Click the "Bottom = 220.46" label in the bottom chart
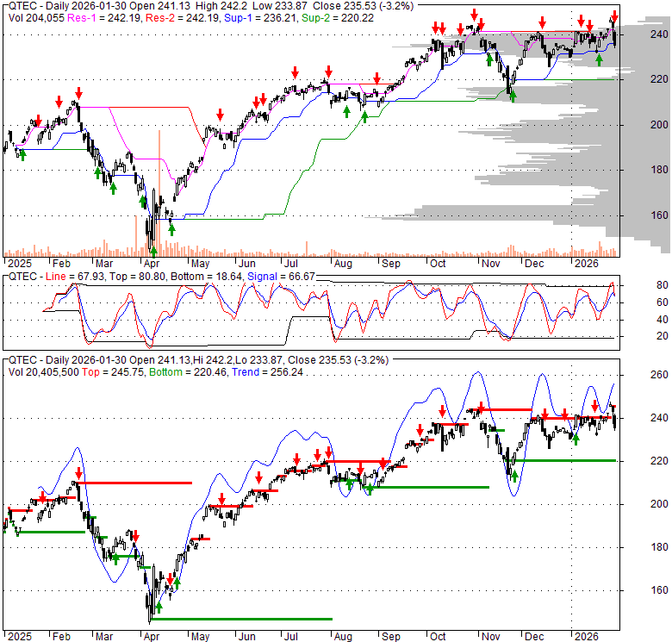This screenshot has width=672, height=642. coord(188,372)
